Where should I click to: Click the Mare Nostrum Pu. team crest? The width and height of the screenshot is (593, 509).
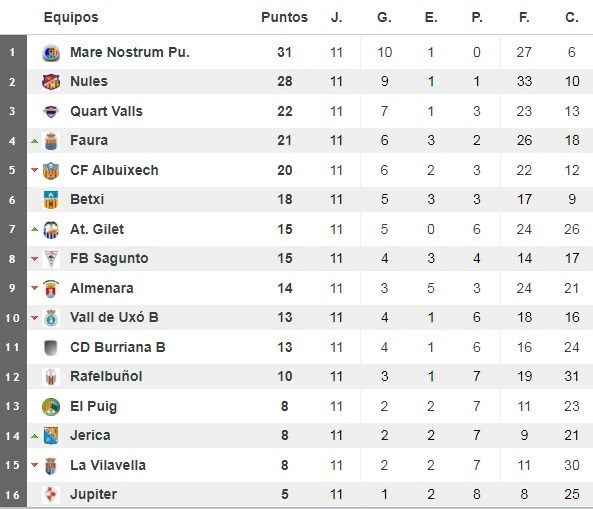click(x=51, y=53)
